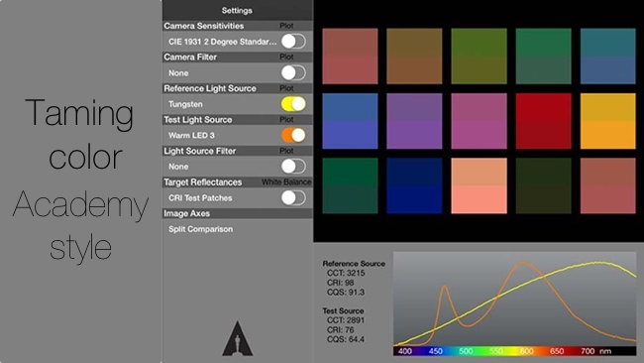Click the salmon pink color patch
644x363 pixels.
click(479, 185)
